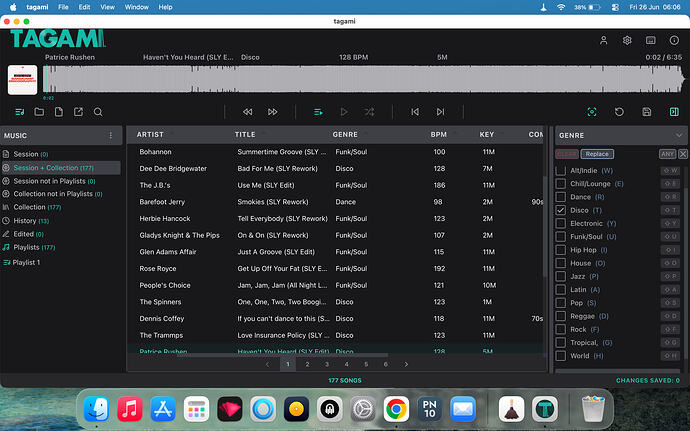The width and height of the screenshot is (690, 431).
Task: Toggle the autoplay queue icon
Action: click(x=318, y=112)
